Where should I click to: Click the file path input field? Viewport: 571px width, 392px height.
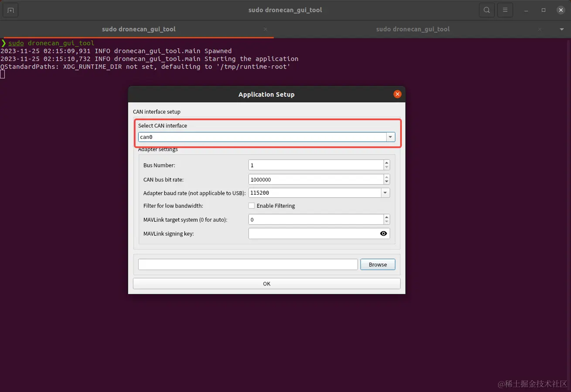click(x=248, y=264)
